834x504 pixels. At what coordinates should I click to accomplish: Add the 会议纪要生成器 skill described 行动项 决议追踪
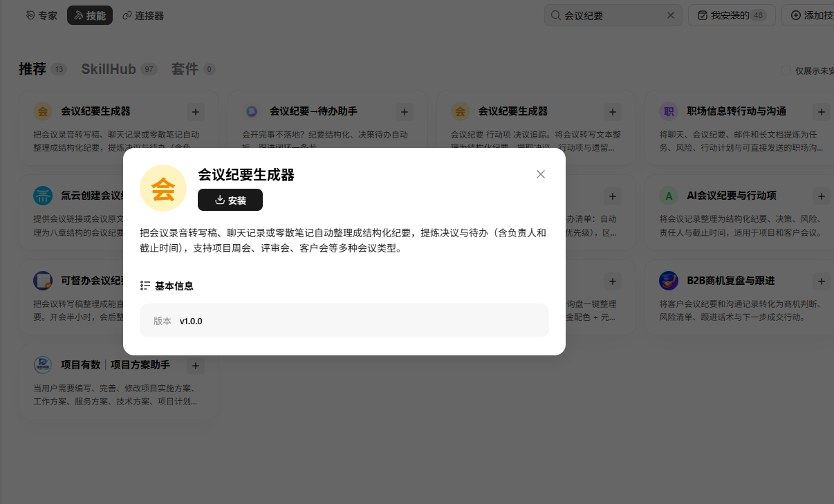[x=613, y=111]
